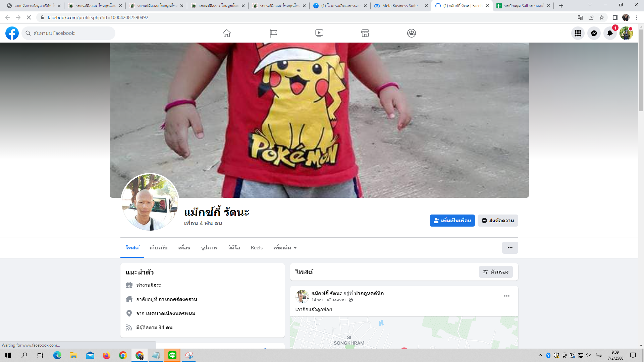Open Facebook Home feed icon
This screenshot has width=644, height=362.
[227, 33]
